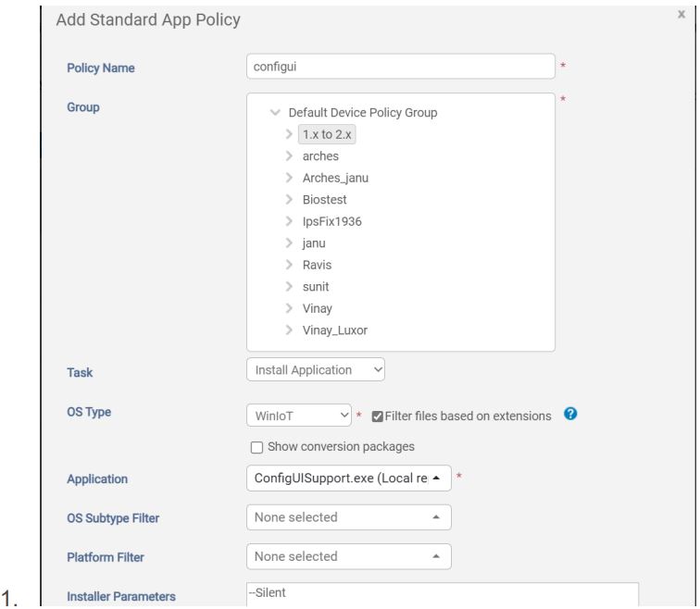700x609 pixels.
Task: Select the sunit group
Action: coord(318,286)
